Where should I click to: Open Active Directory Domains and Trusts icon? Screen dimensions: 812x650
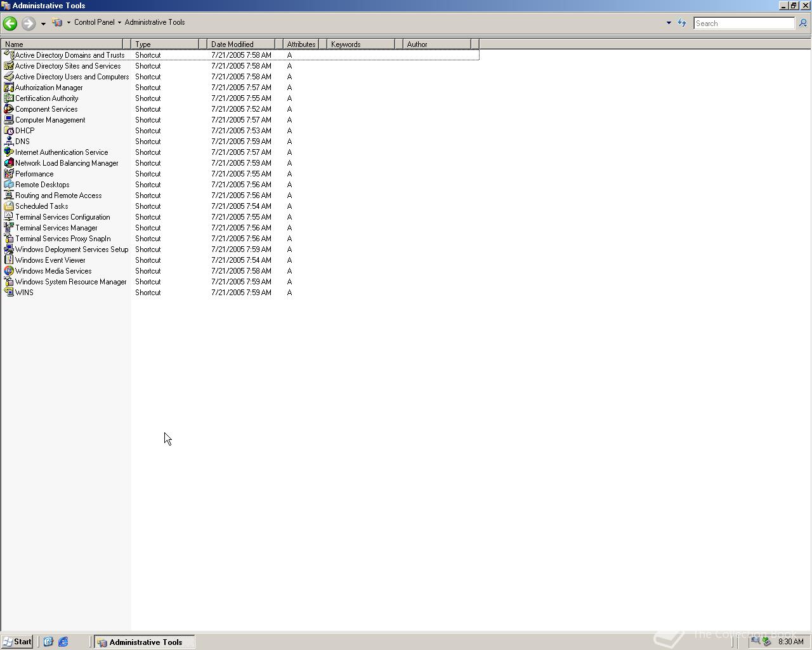point(9,55)
